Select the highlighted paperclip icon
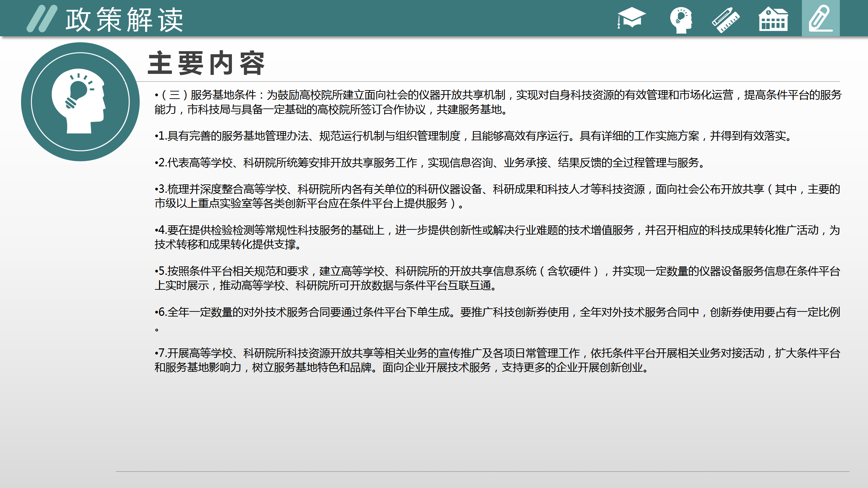The width and height of the screenshot is (868, 488). pyautogui.click(x=820, y=19)
